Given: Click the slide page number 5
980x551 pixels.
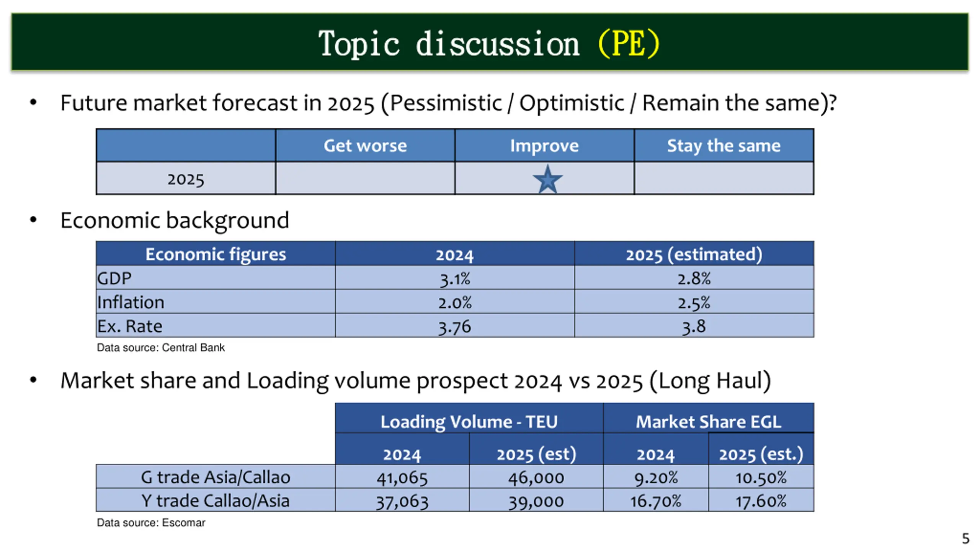Looking at the screenshot, I should click(x=965, y=538).
